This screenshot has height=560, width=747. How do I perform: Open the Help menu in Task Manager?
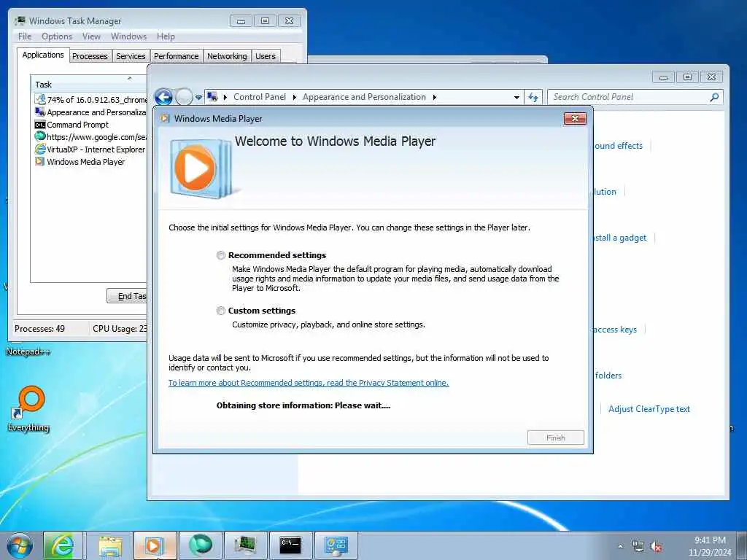(x=166, y=36)
